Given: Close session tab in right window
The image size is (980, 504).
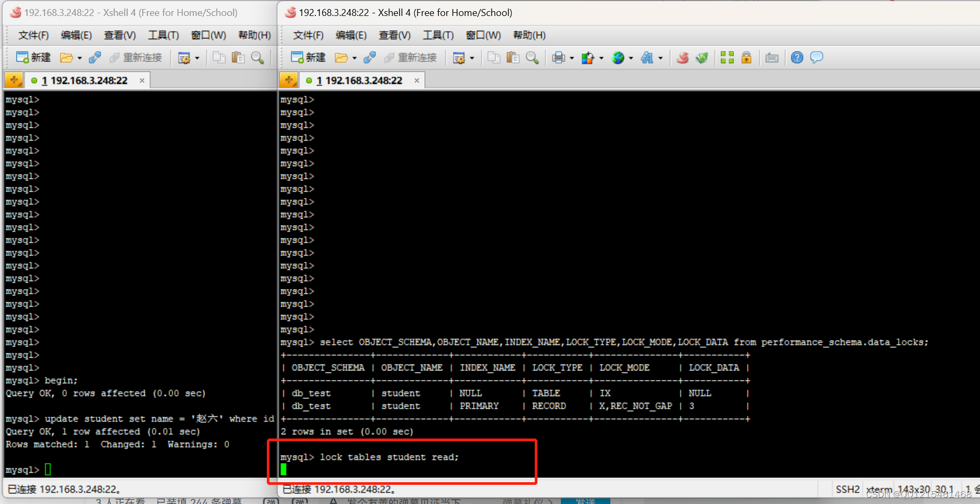Looking at the screenshot, I should [x=416, y=80].
